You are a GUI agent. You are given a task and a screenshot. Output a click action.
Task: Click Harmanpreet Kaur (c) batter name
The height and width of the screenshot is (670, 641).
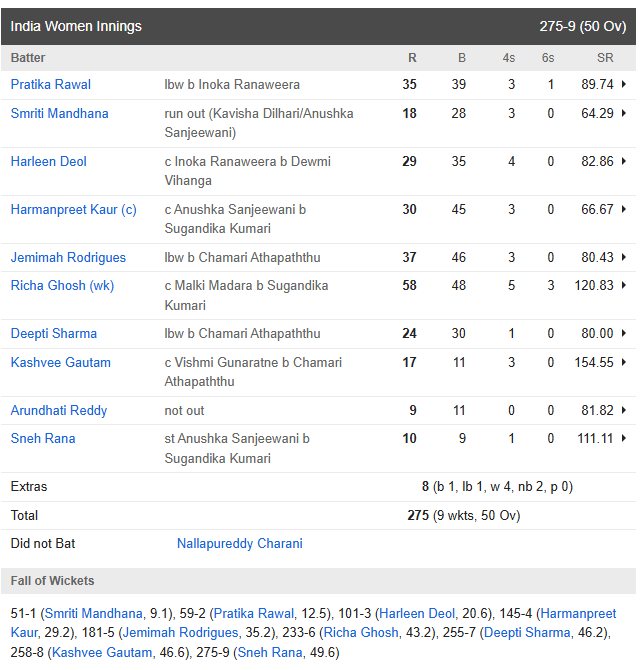(74, 209)
